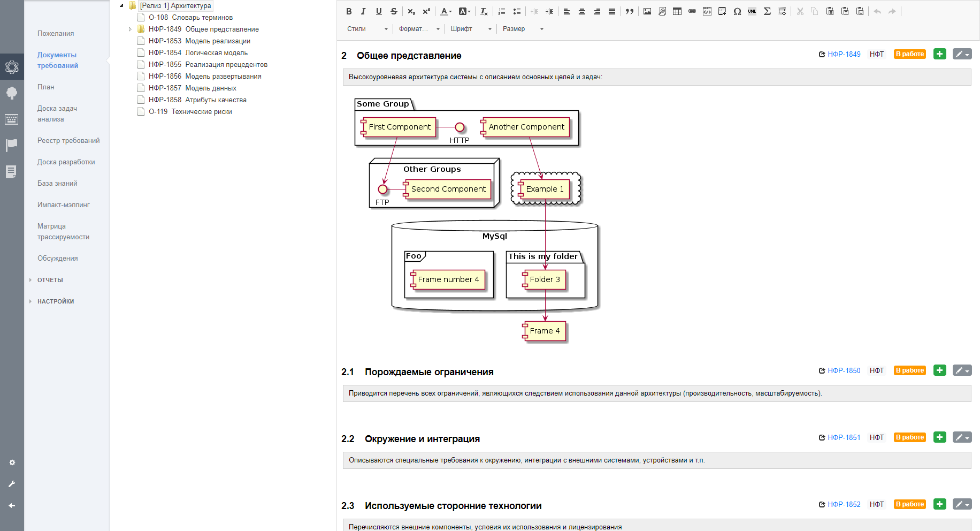Toggle bold formatting in the editor toolbar
The height and width of the screenshot is (531, 980).
[349, 11]
